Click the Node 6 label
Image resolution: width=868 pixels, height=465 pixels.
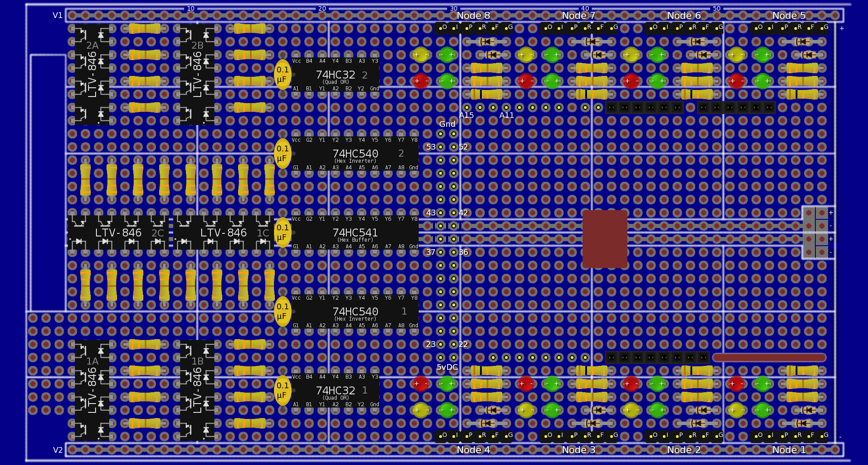tap(684, 15)
